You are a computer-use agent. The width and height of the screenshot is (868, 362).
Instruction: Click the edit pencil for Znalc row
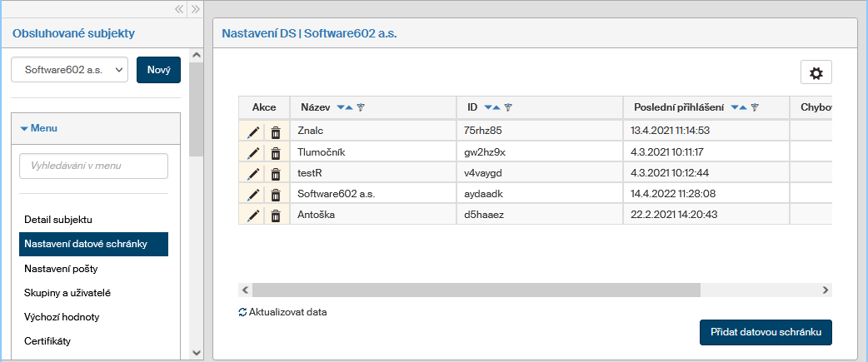click(253, 131)
